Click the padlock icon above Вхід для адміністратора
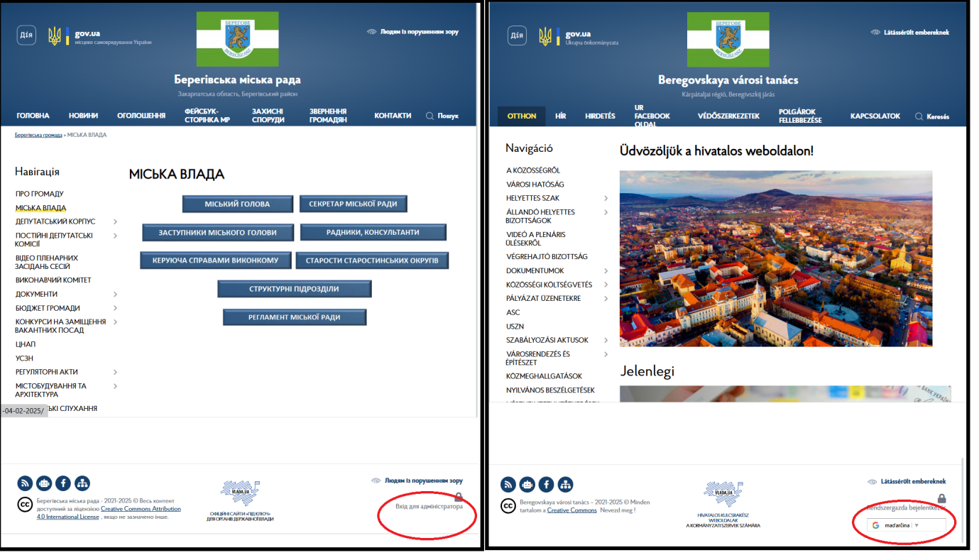 coord(459,497)
